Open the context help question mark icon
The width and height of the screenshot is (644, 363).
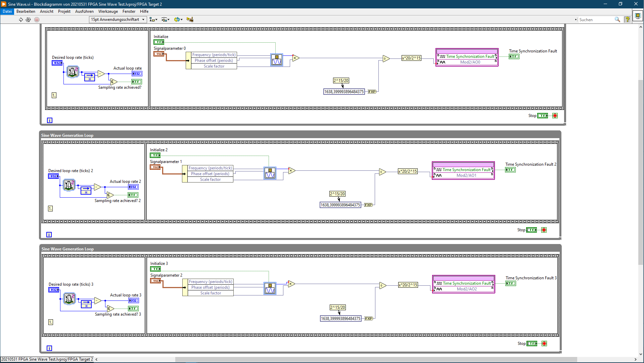627,19
